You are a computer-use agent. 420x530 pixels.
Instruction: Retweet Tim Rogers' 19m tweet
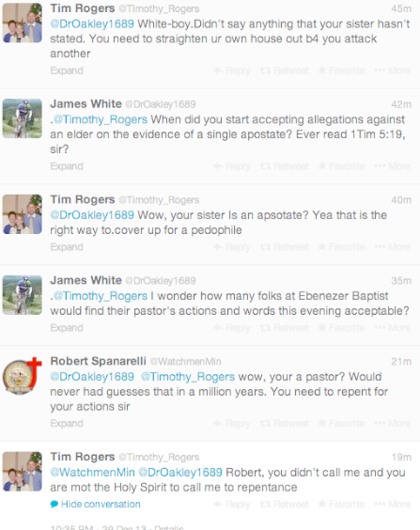284,505
